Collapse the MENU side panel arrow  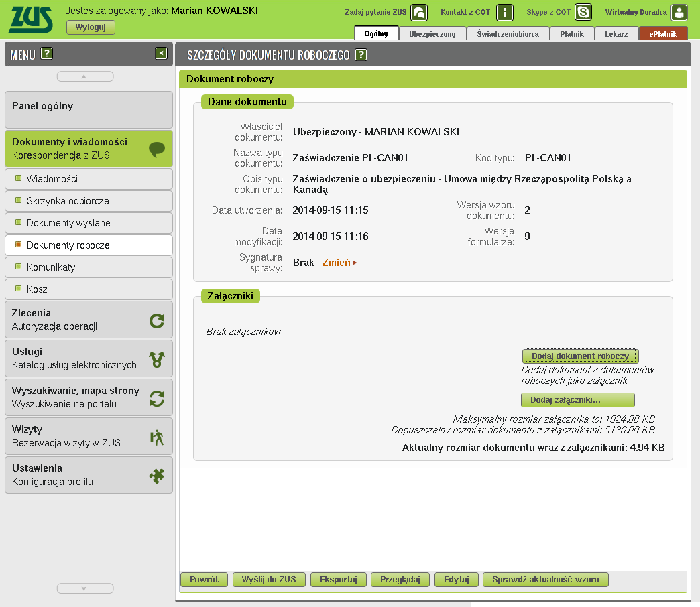(x=161, y=54)
